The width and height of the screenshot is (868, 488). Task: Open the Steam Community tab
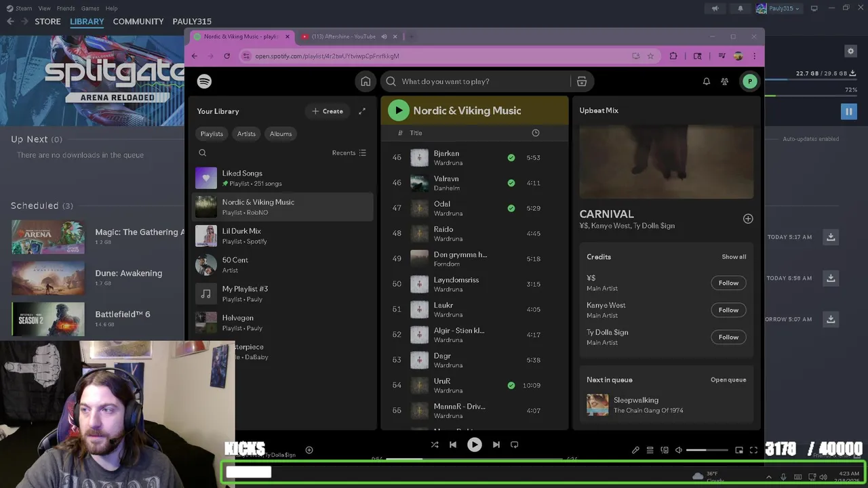pyautogui.click(x=138, y=22)
